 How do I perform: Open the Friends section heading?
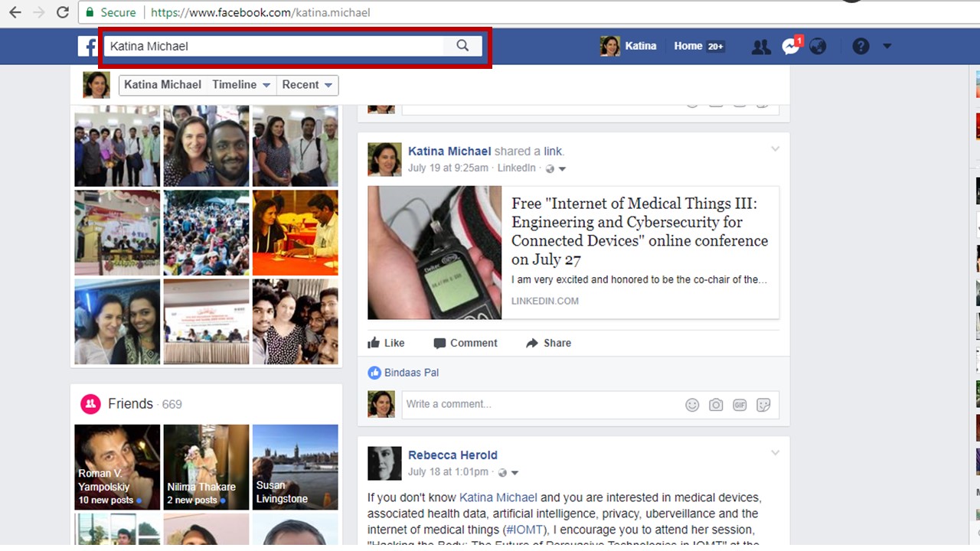click(130, 404)
